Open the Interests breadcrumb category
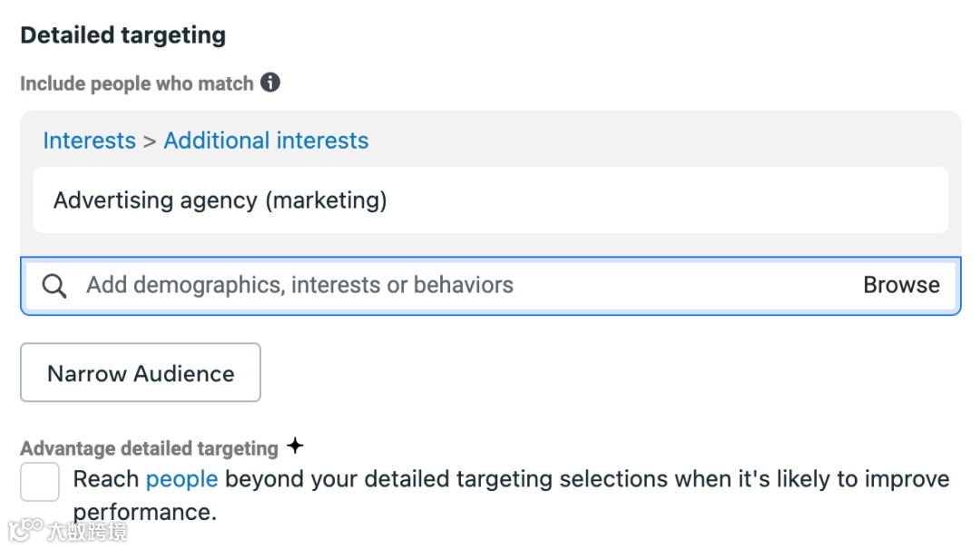This screenshot has height=549, width=980. click(89, 141)
